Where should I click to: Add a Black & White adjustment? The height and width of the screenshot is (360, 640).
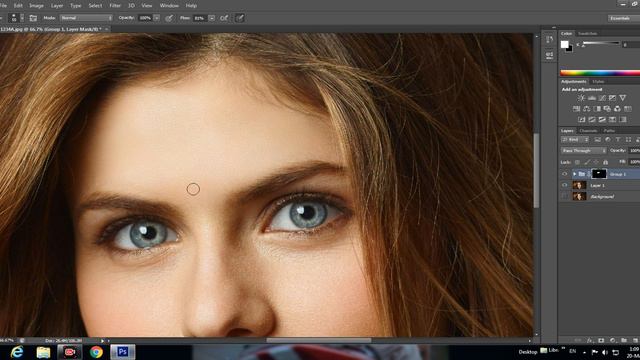[x=597, y=109]
